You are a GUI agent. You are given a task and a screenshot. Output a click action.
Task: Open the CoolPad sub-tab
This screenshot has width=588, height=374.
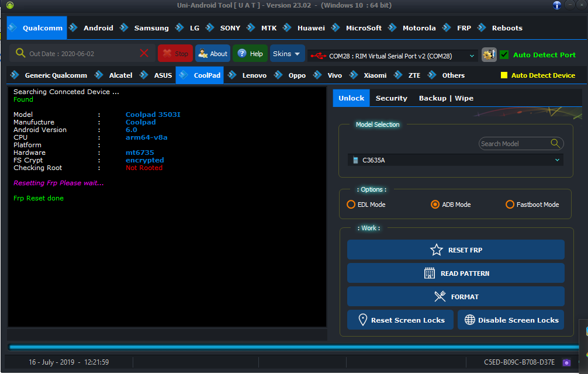pyautogui.click(x=200, y=75)
